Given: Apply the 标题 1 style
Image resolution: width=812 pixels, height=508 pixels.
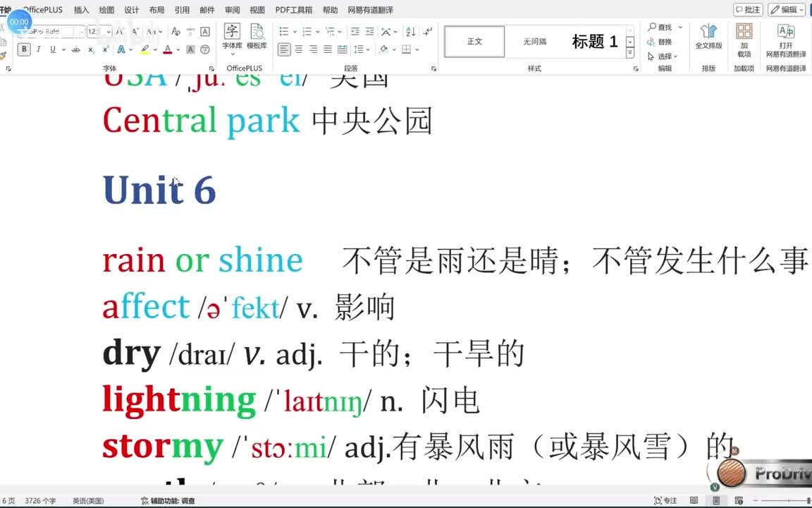Looking at the screenshot, I should 594,42.
